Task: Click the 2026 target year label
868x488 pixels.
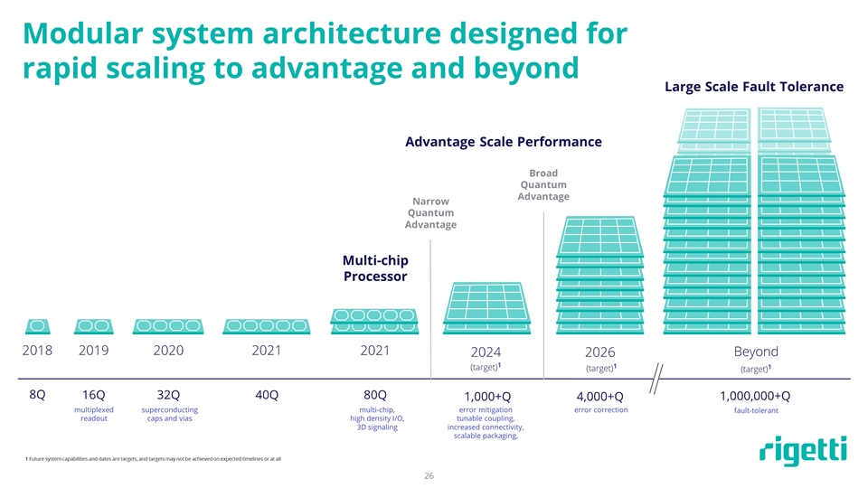Action: point(600,352)
